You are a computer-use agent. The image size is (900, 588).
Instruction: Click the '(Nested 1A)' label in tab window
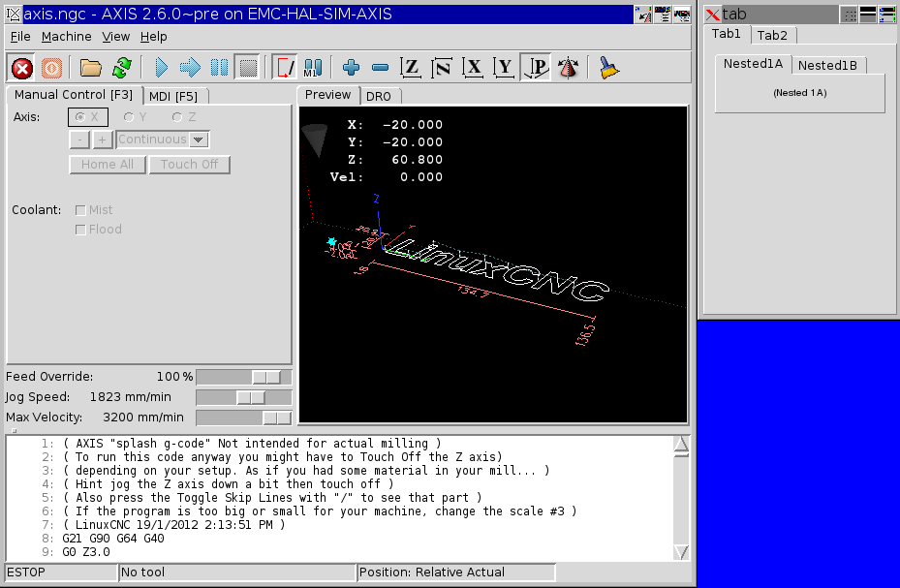point(799,93)
